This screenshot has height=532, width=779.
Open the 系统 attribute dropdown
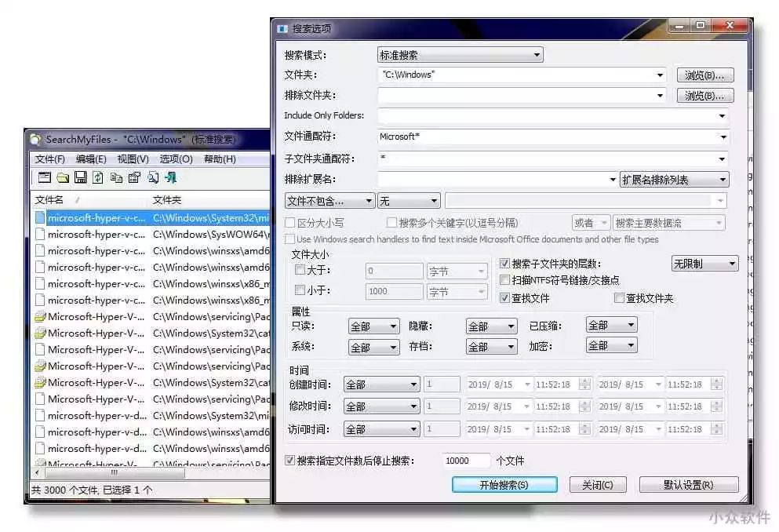pos(373,347)
